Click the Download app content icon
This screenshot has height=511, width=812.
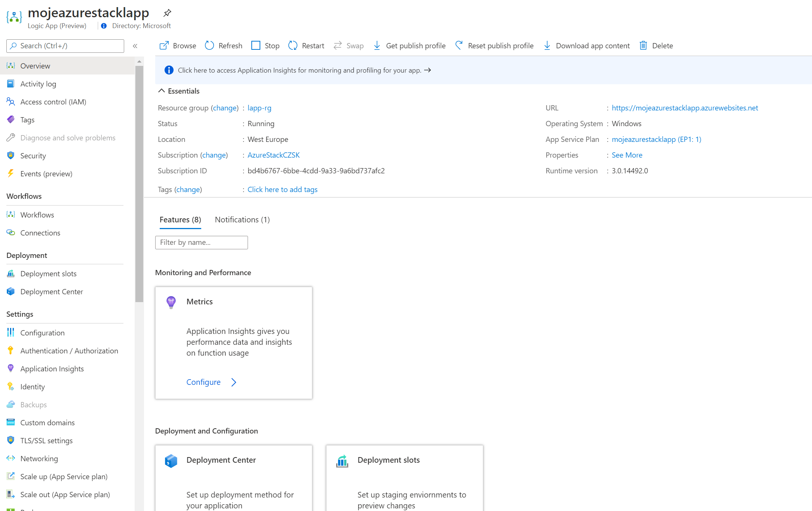point(547,46)
